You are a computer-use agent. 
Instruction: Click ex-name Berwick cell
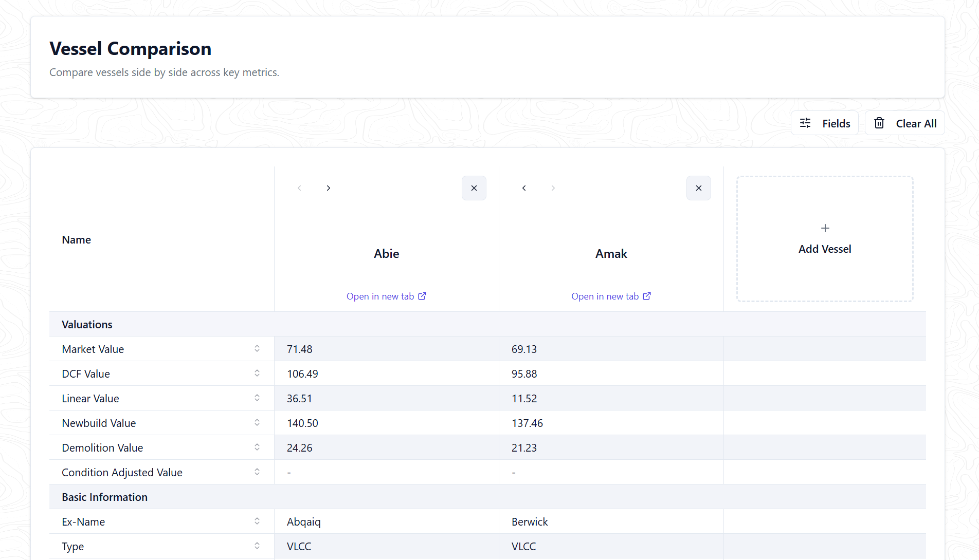611,521
